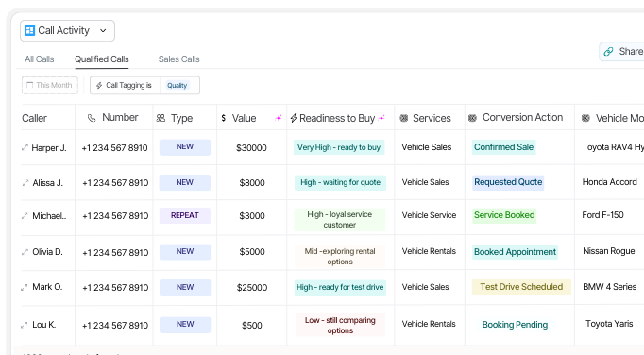Expand the Lou K. row arrow icon
This screenshot has height=355, width=644.
point(25,325)
